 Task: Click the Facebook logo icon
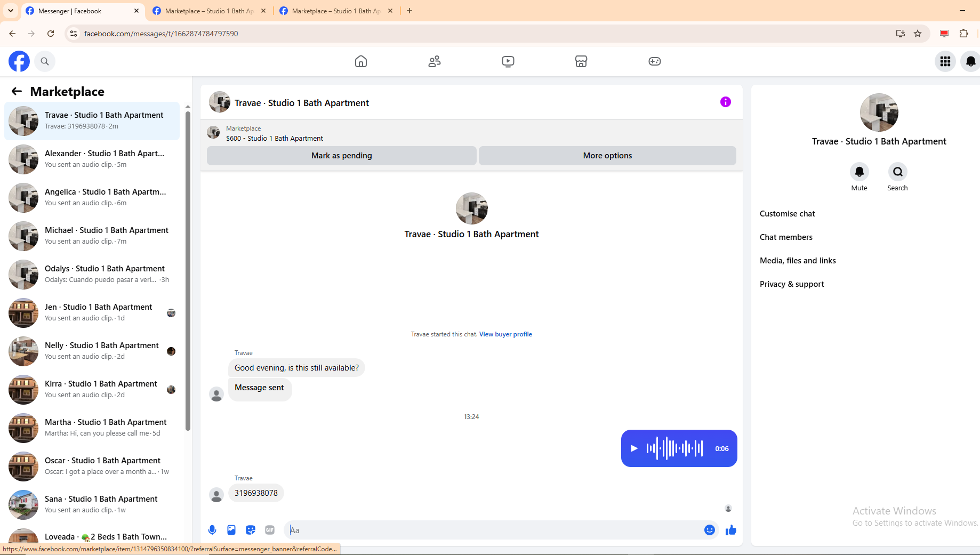(x=19, y=61)
